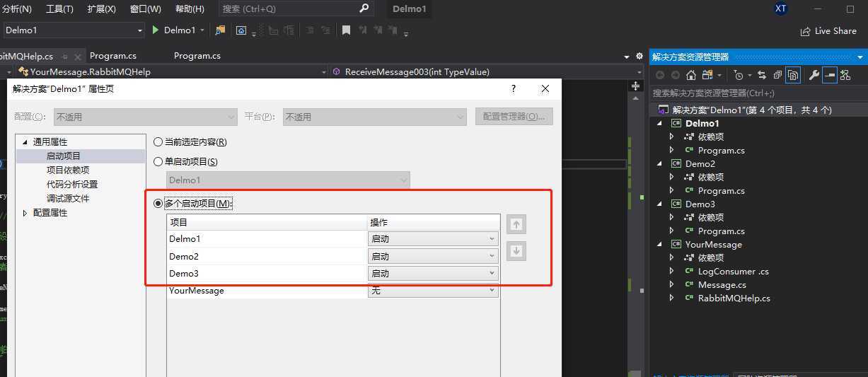868x377 pixels.
Task: Collapse Delmo1 project node in Solution Explorer
Action: tap(660, 123)
